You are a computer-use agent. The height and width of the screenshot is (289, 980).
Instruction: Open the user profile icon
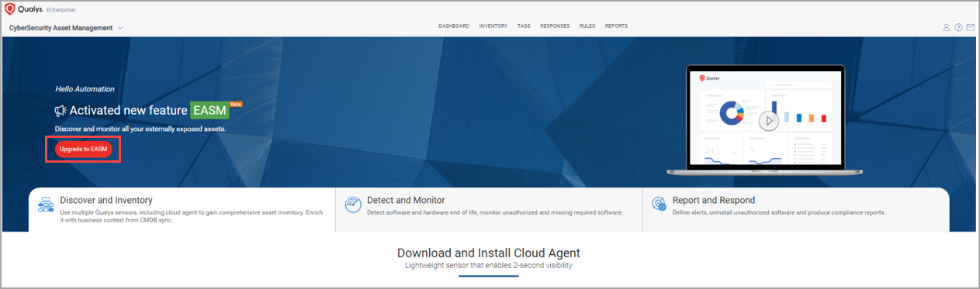[947, 27]
